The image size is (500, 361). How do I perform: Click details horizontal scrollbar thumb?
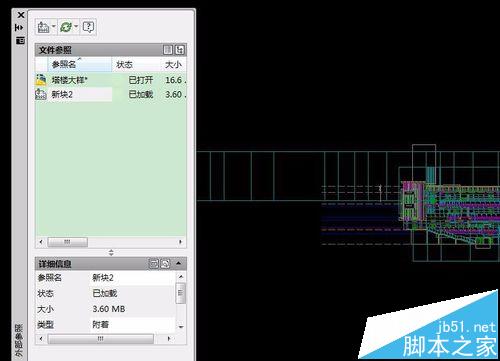click(x=101, y=339)
